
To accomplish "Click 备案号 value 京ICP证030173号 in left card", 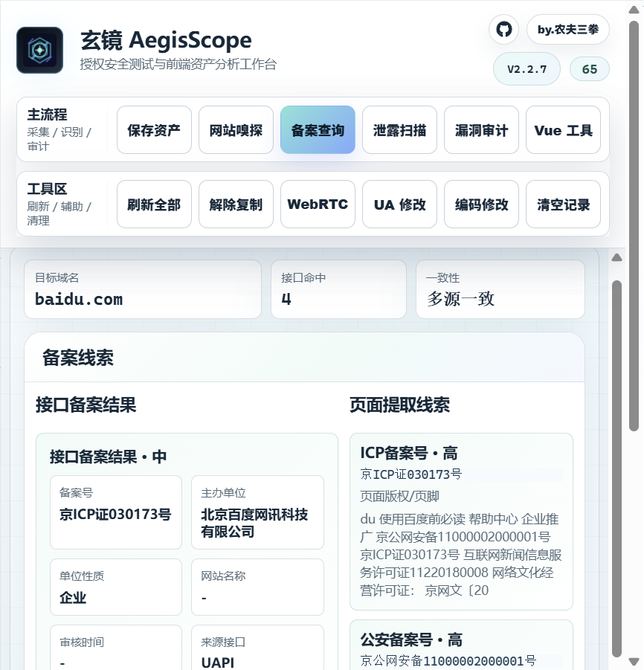I will tap(115, 514).
